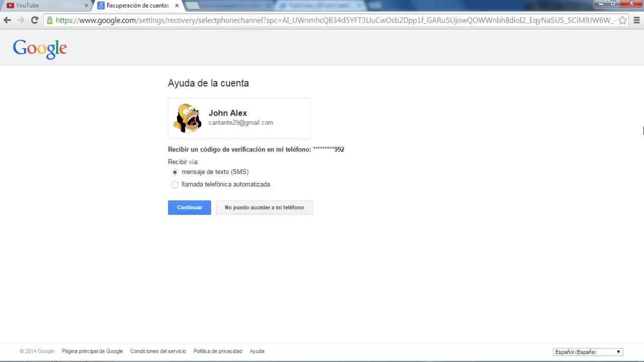Screen dimensions: 644x362
Task: Click the green padlock security icon
Action: point(49,20)
